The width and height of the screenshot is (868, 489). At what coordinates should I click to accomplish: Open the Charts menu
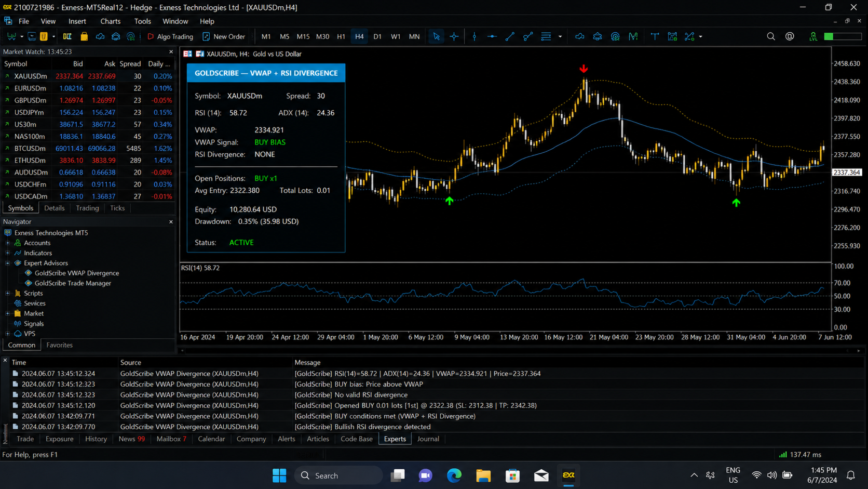pyautogui.click(x=110, y=21)
